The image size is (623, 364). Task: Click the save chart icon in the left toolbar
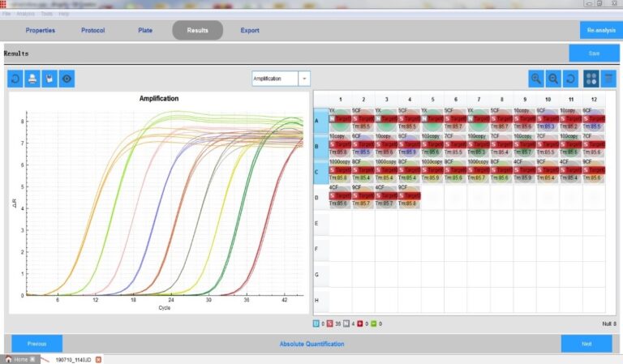pos(49,79)
